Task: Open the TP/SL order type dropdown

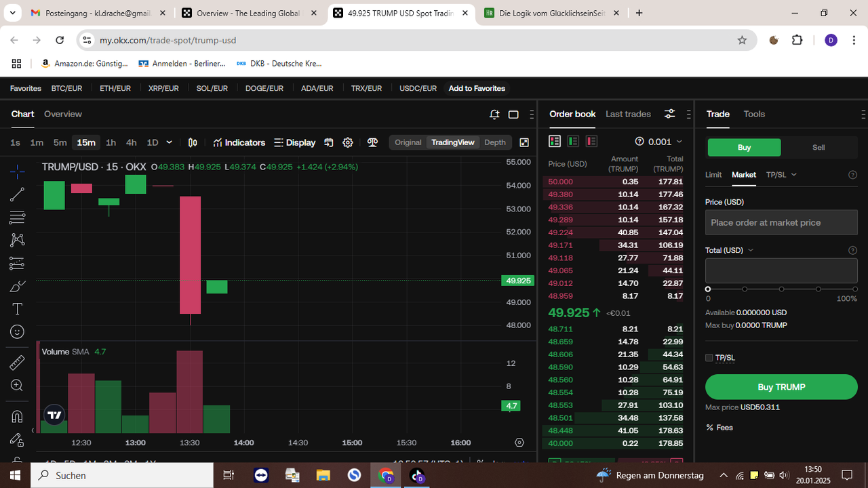Action: [x=781, y=175]
